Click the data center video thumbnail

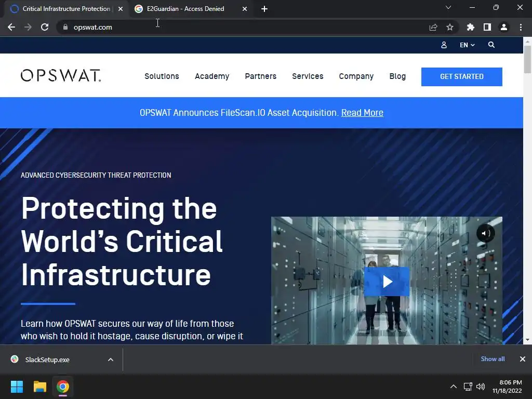tap(387, 281)
